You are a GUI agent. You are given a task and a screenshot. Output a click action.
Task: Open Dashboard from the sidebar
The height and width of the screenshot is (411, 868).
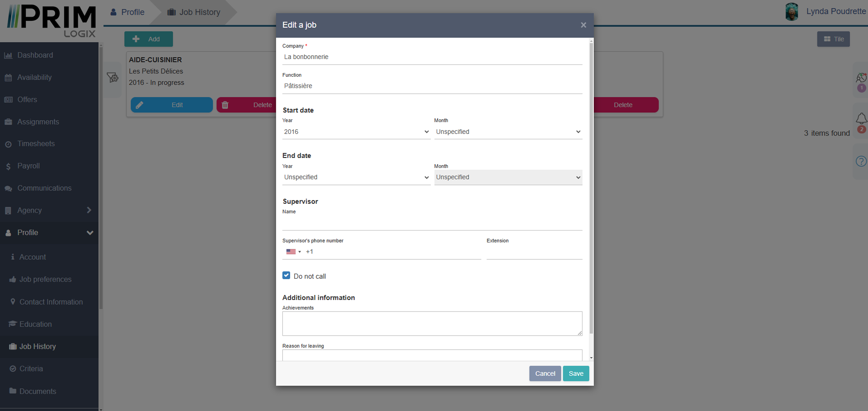click(x=35, y=55)
